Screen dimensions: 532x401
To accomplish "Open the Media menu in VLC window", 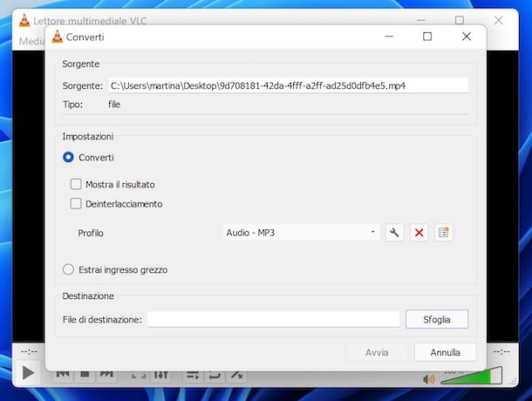I will 32,41.
